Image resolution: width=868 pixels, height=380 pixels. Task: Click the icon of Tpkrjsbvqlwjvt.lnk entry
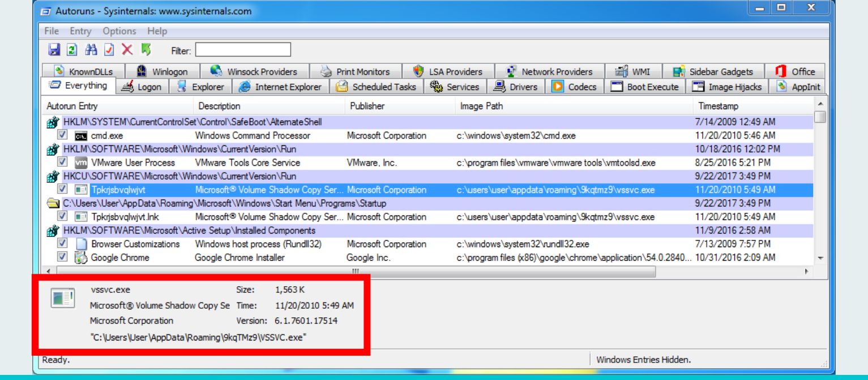[x=80, y=217]
